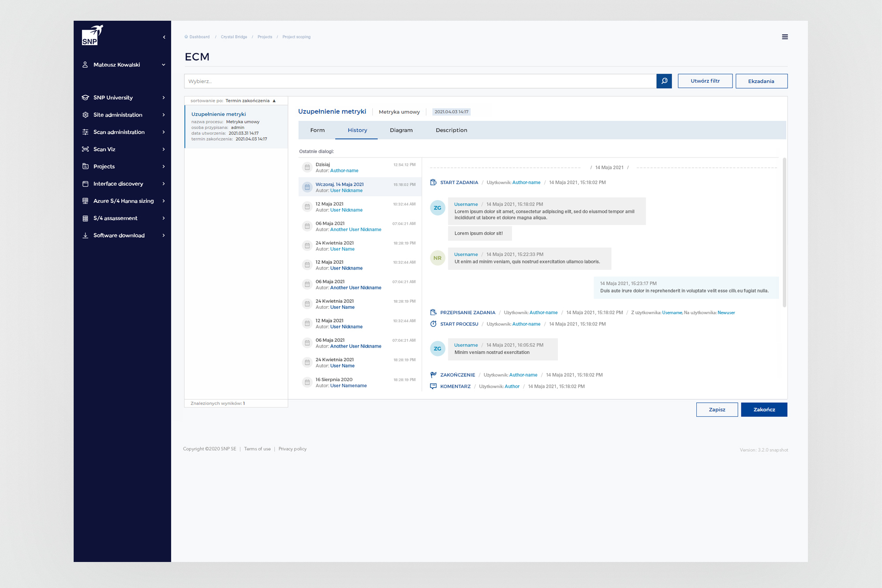Open the hamburger menu icon
Image resolution: width=882 pixels, height=588 pixels.
785,37
